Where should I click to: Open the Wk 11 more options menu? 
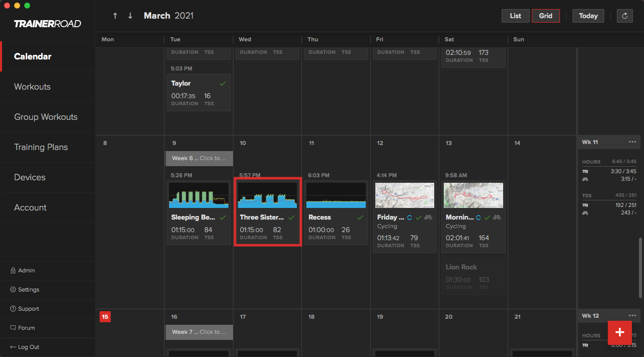[x=632, y=142]
